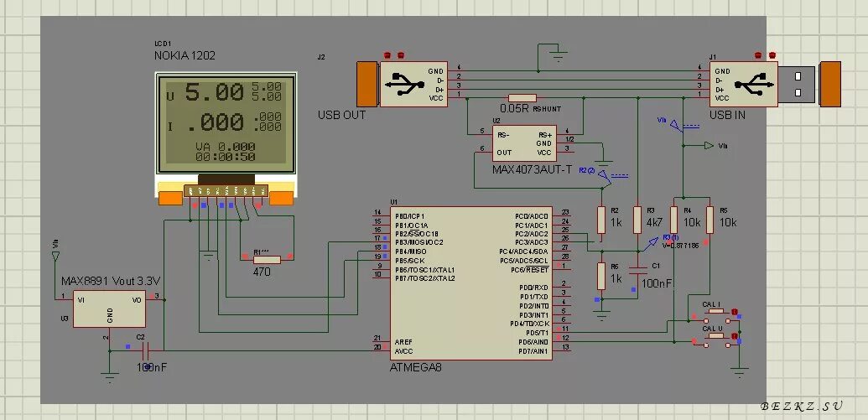Image resolution: width=868 pixels, height=420 pixels.
Task: Click the "470" value text under R1
Action: (262, 272)
